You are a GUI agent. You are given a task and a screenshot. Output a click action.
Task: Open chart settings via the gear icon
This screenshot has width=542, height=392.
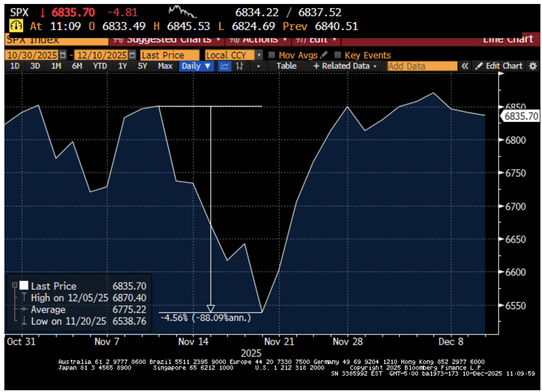533,66
